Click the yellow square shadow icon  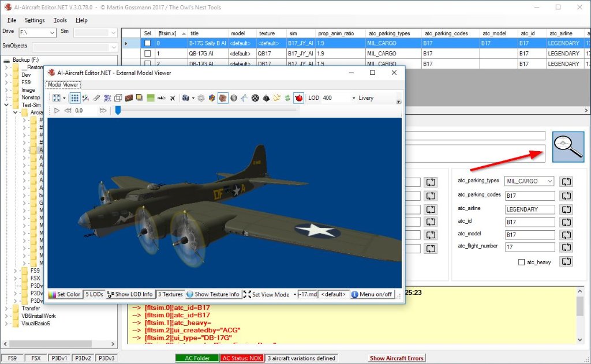click(140, 97)
